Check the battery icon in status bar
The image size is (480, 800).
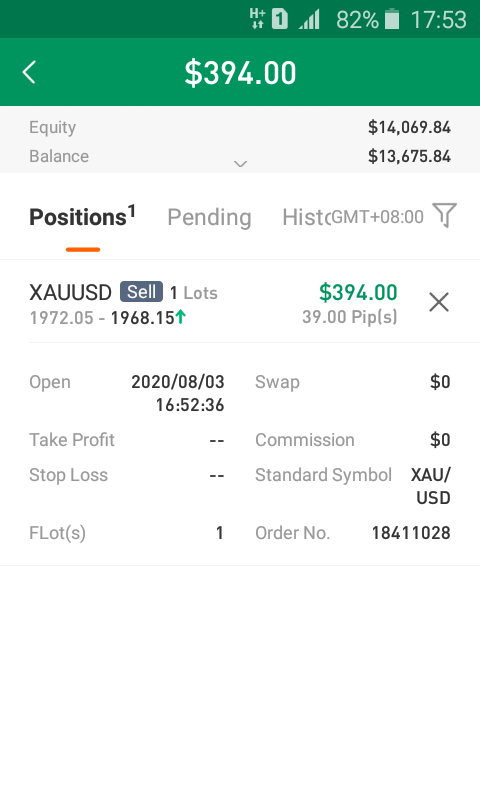click(392, 19)
